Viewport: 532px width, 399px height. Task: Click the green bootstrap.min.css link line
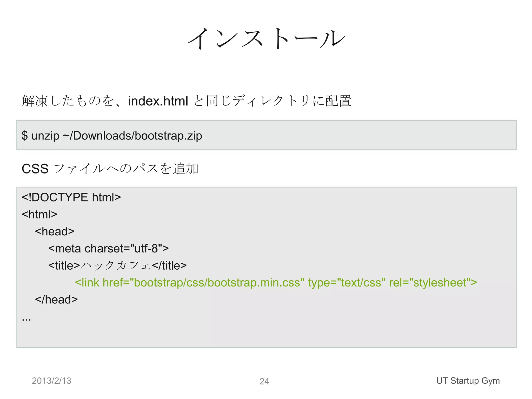click(x=276, y=283)
